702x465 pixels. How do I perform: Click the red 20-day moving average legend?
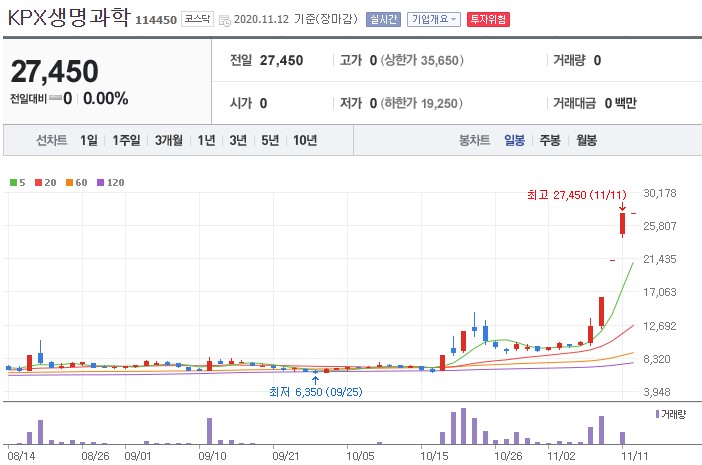coord(46,183)
